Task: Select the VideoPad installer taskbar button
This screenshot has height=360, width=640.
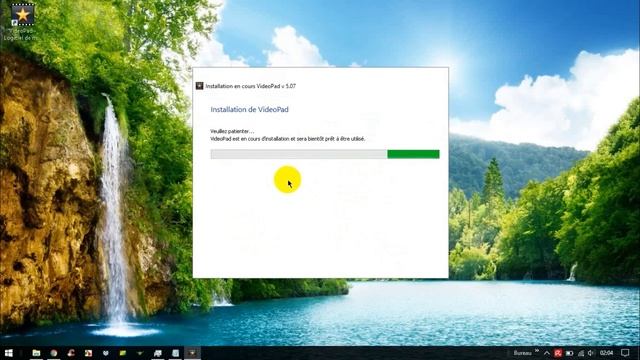Action: point(192,353)
